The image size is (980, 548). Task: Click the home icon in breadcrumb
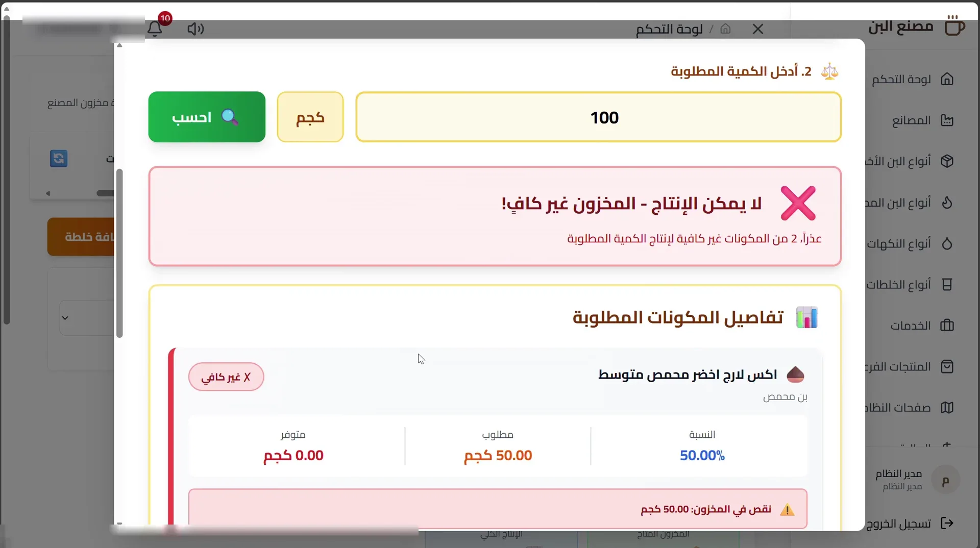(x=725, y=29)
